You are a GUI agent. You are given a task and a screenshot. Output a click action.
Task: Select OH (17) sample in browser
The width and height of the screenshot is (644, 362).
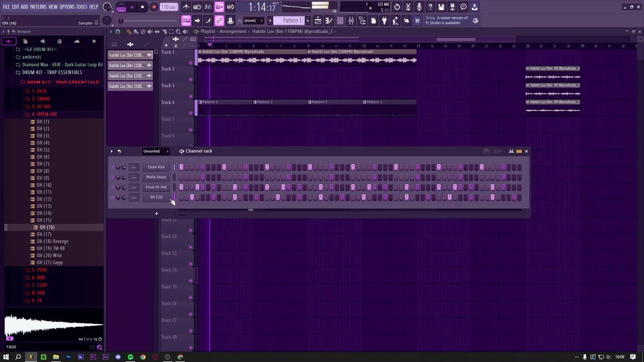point(44,234)
